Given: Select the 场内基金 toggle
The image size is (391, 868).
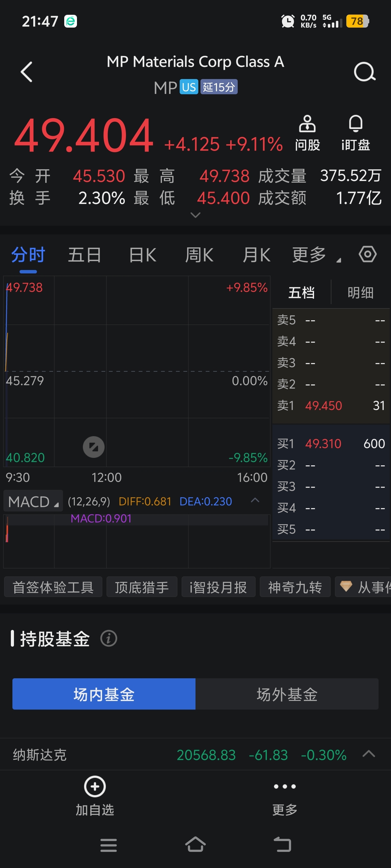Looking at the screenshot, I should click(104, 694).
